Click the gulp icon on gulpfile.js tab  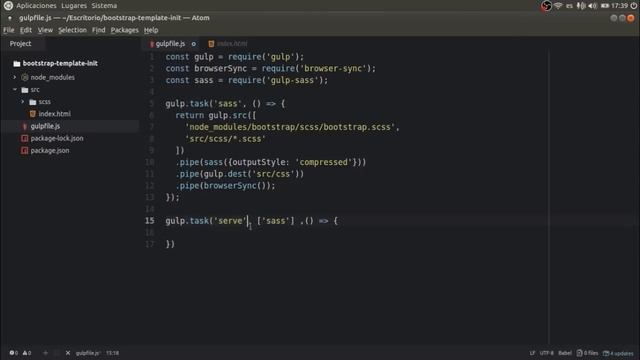[152, 44]
